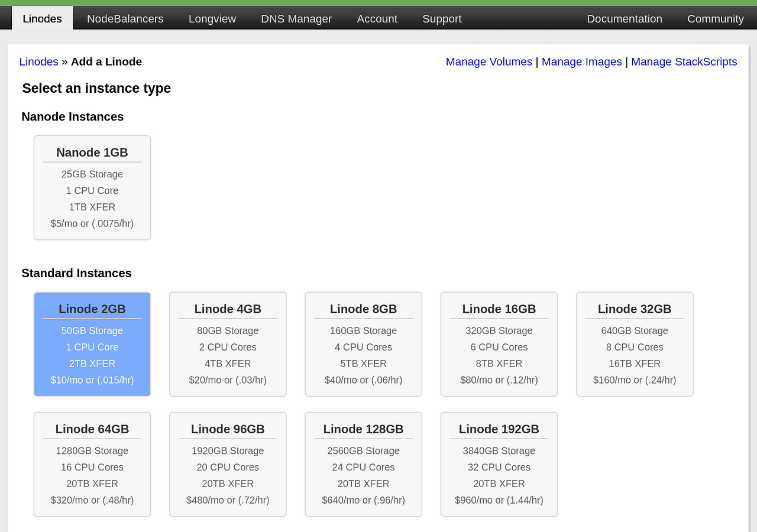
Task: Open the Manage Images link
Action: click(582, 61)
